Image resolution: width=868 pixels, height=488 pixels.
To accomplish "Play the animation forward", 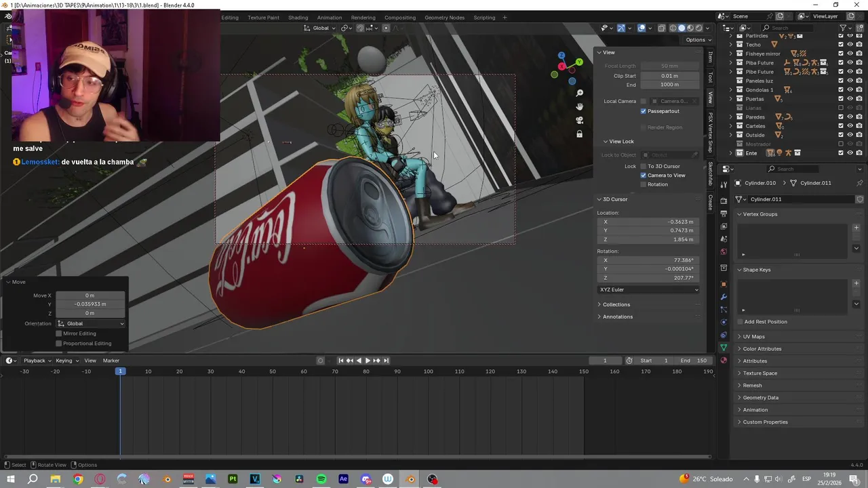I will click(368, 361).
